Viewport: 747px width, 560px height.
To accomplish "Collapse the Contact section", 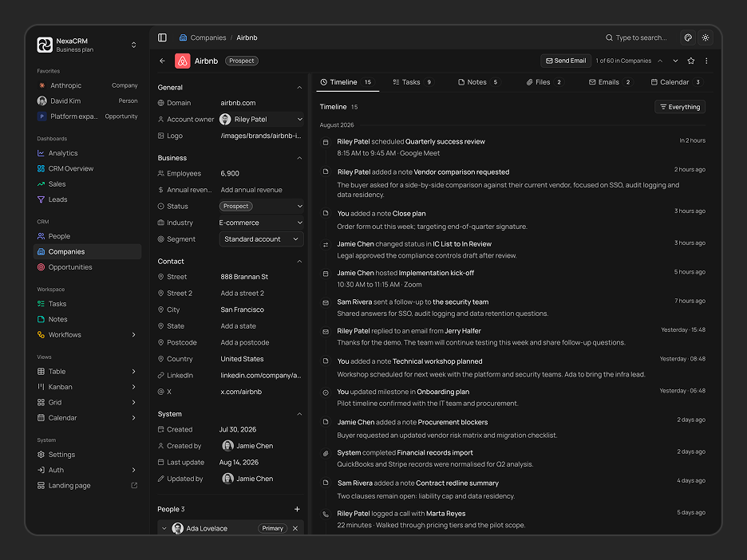I will tap(299, 262).
